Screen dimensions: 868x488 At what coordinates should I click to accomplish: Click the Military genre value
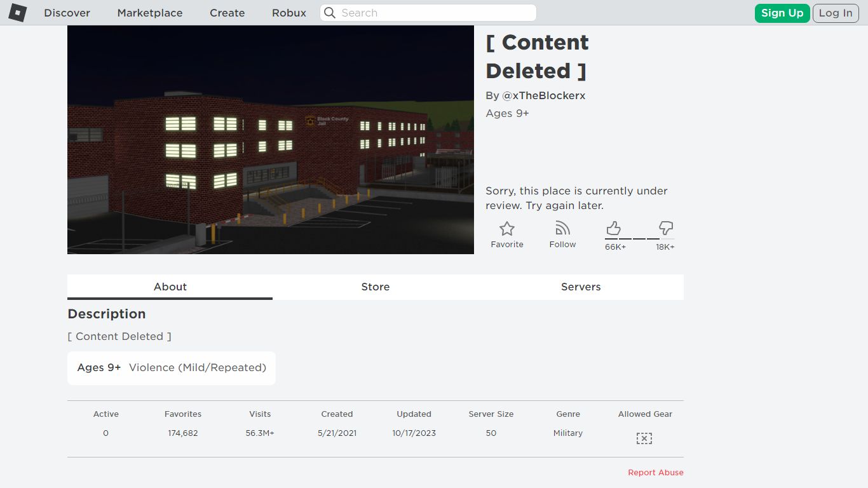click(x=568, y=433)
